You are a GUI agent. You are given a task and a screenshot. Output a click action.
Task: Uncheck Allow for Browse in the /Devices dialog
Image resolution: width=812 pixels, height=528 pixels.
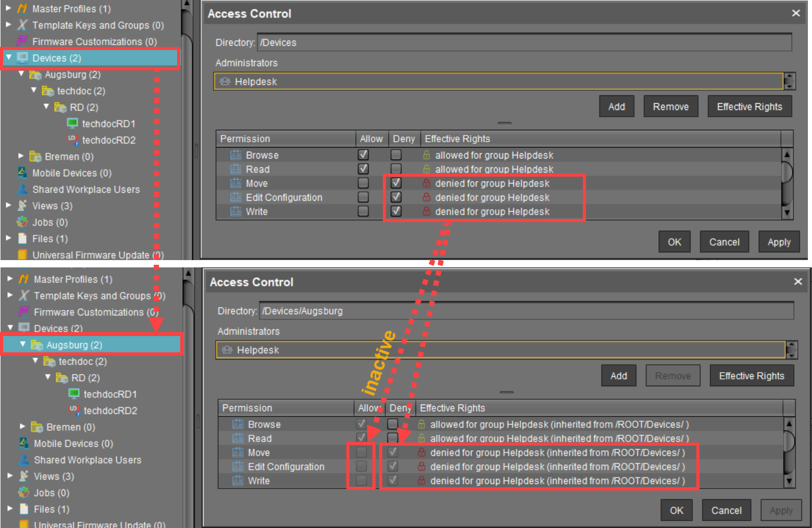pos(363,155)
